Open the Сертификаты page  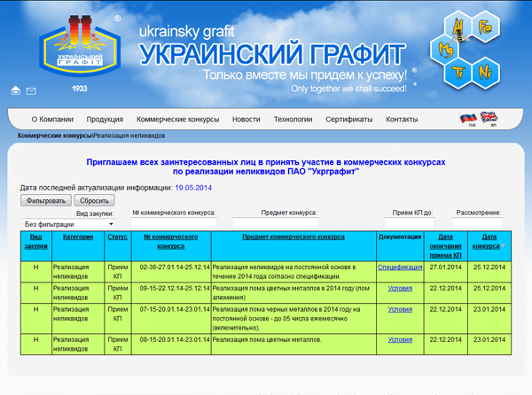coord(349,120)
